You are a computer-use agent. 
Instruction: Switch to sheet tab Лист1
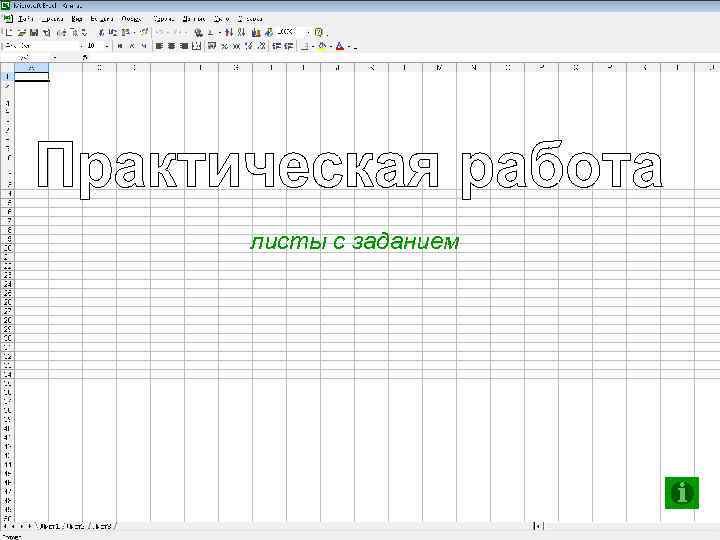tap(49, 526)
